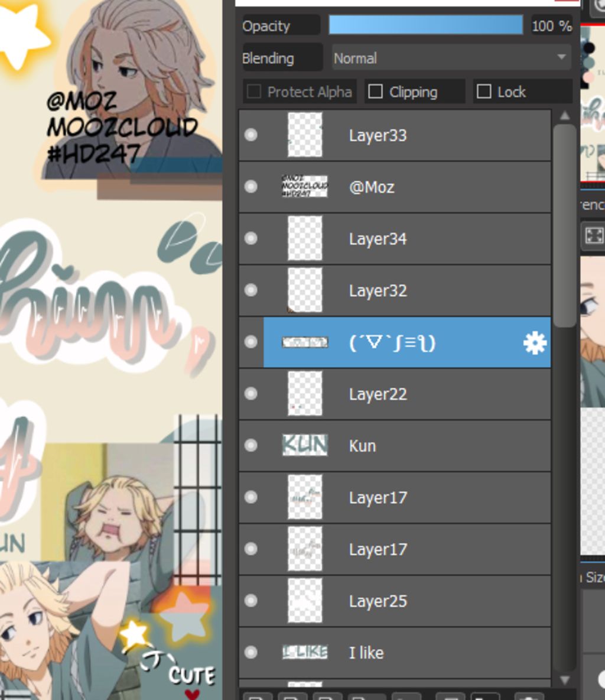Hide the @Moz text layer
The image size is (605, 700).
tap(251, 187)
